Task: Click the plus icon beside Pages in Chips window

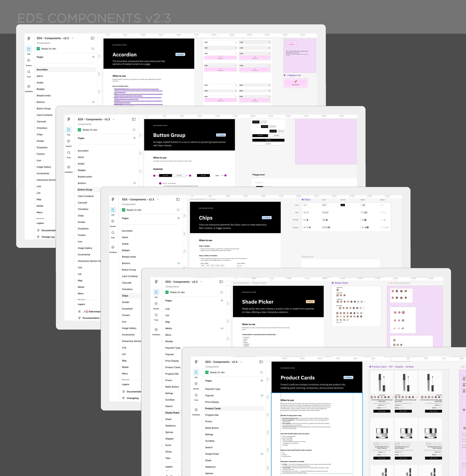Action: tap(178, 218)
